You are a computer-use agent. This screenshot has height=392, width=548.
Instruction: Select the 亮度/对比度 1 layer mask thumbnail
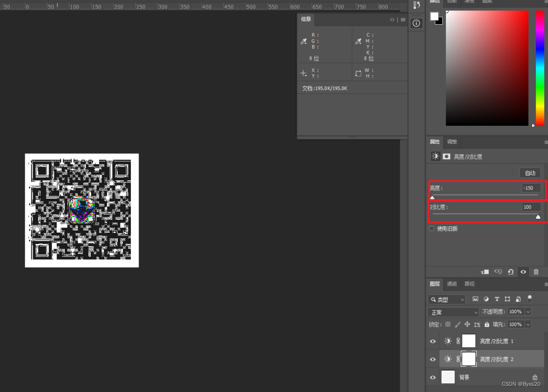(x=469, y=341)
